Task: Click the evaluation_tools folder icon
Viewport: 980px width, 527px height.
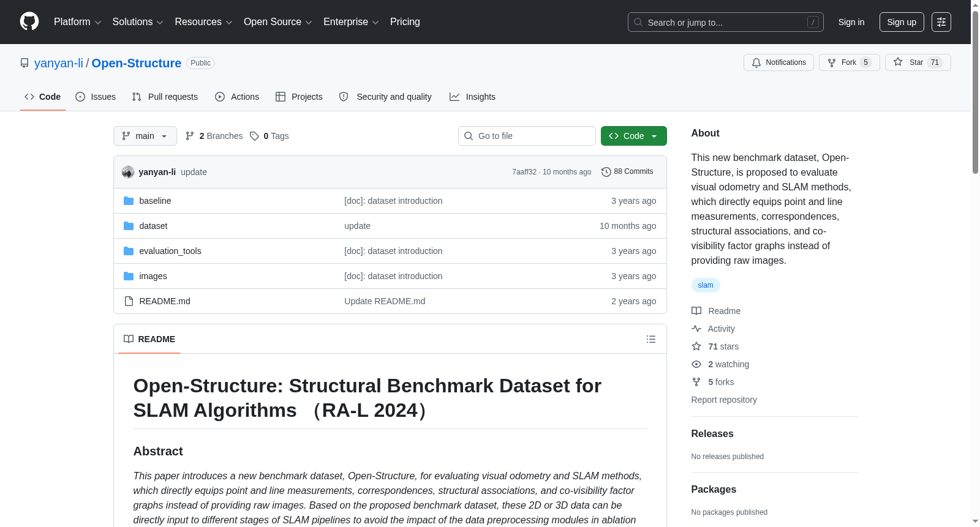Action: (x=129, y=251)
